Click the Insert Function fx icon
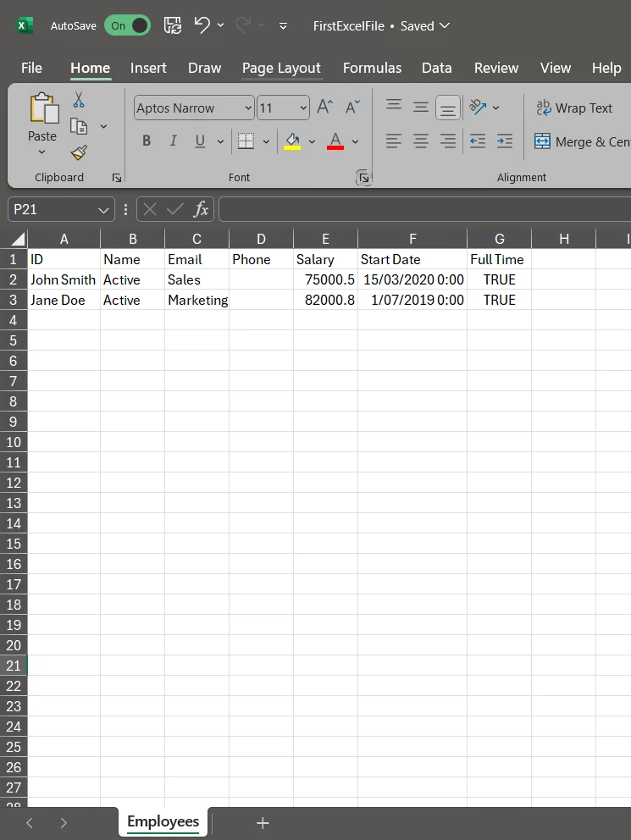 coord(201,209)
